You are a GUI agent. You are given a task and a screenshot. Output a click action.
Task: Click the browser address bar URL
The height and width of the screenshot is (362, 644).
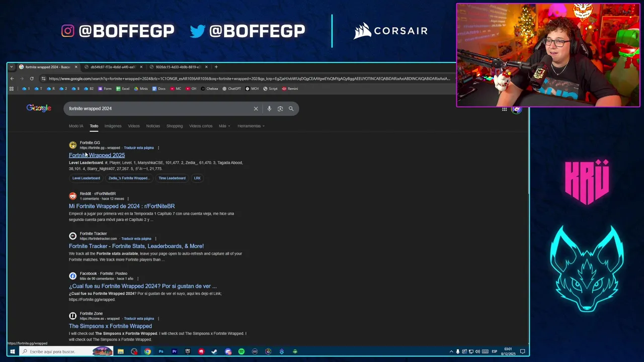pyautogui.click(x=249, y=78)
